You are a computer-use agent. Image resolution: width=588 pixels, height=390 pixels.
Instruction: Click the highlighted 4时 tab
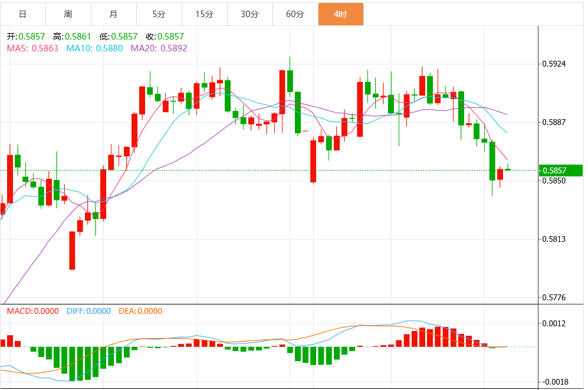341,14
